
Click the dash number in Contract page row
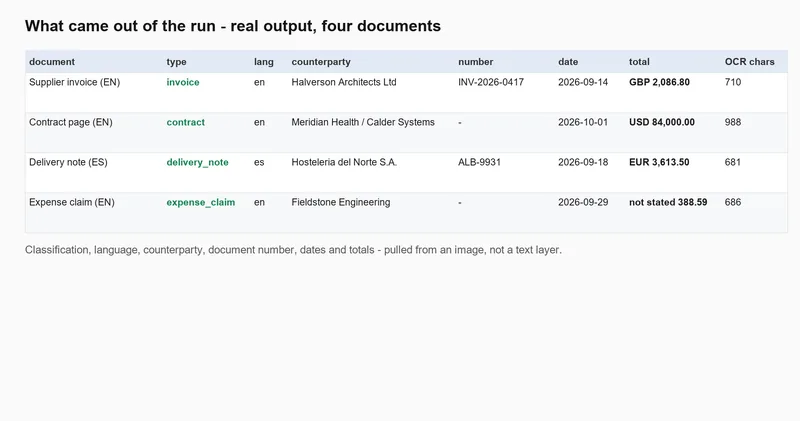[x=460, y=122]
